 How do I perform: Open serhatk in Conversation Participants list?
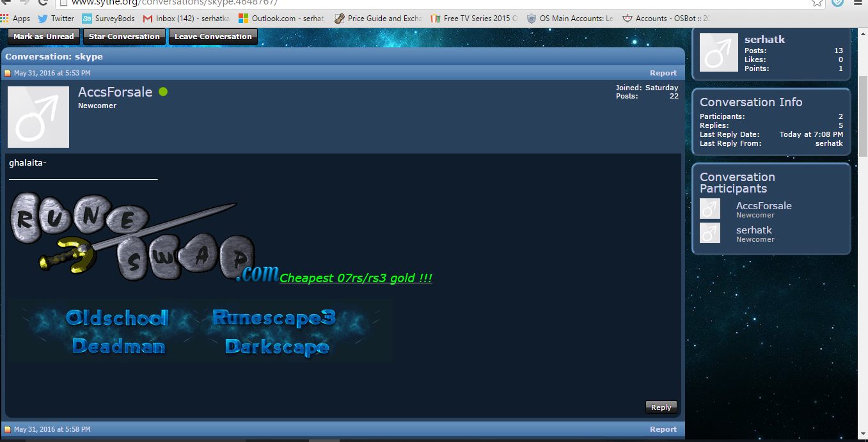pos(754,230)
